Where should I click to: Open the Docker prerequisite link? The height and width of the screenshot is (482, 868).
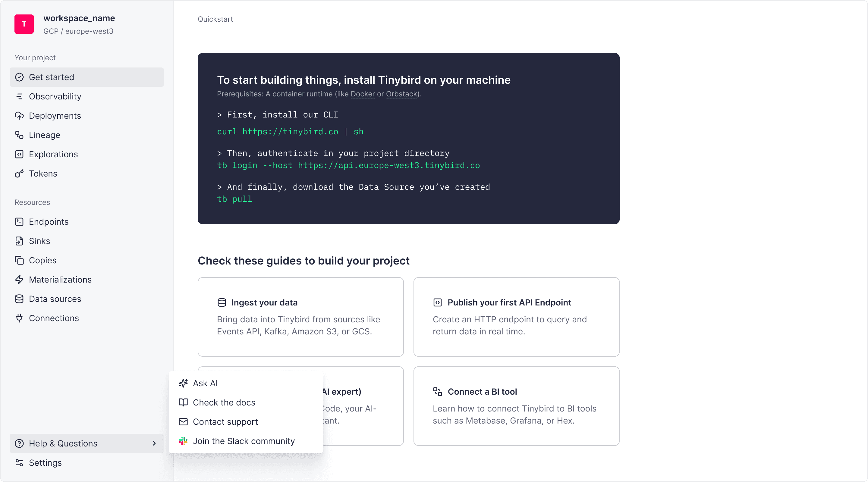(x=363, y=94)
